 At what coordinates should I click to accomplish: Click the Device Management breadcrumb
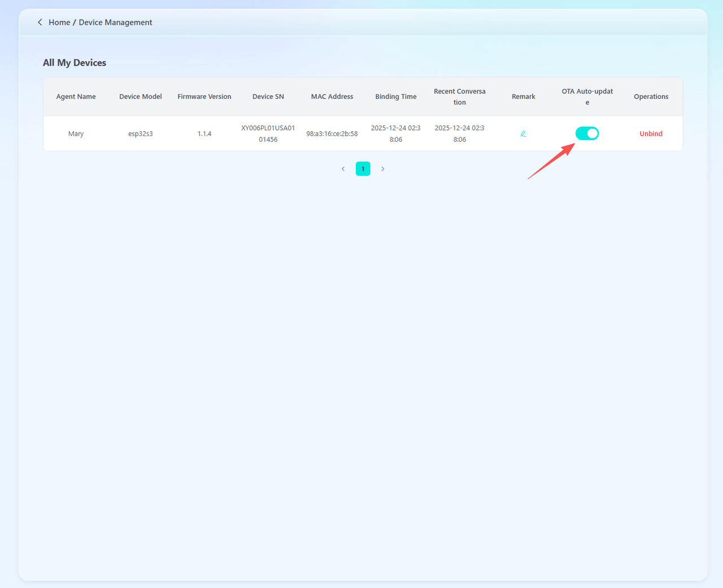tap(115, 23)
